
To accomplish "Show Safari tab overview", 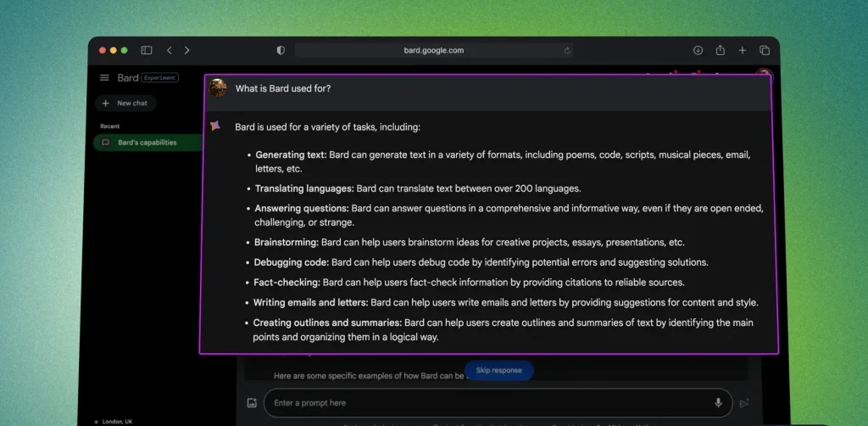I will pyautogui.click(x=765, y=50).
